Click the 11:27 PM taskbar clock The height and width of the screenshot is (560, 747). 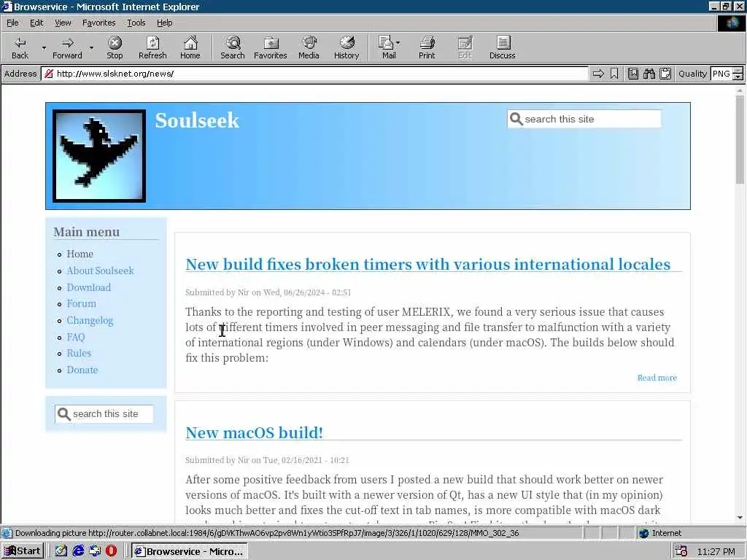[716, 551]
